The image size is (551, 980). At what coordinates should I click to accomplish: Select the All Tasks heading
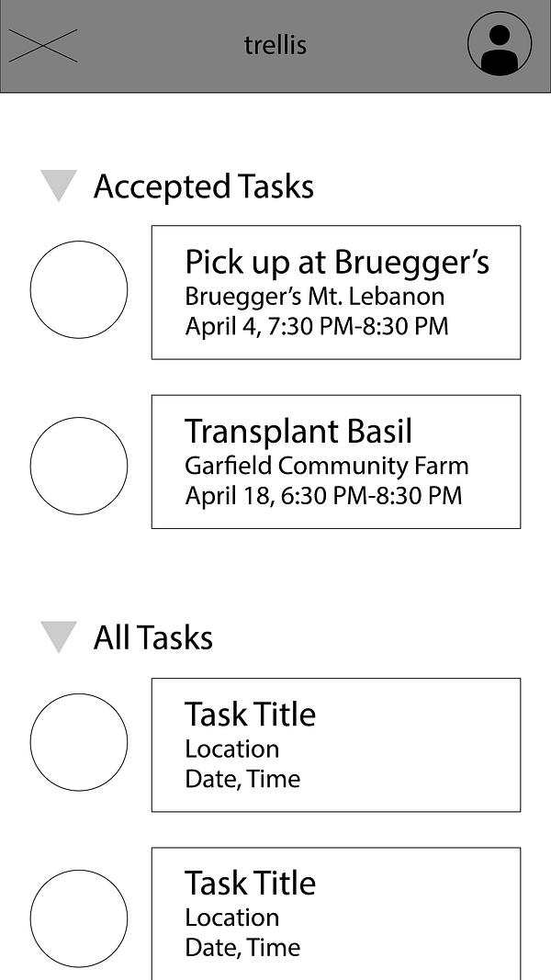153,637
